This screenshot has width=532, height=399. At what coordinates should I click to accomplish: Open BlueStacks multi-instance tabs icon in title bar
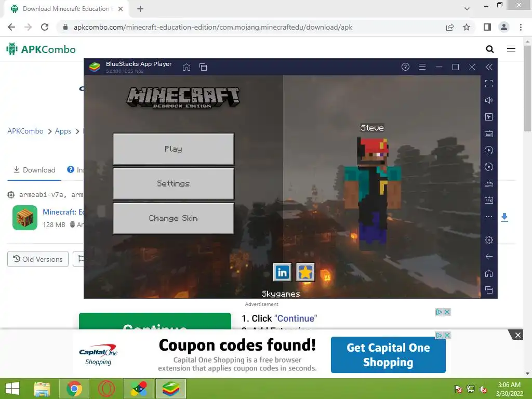(203, 67)
